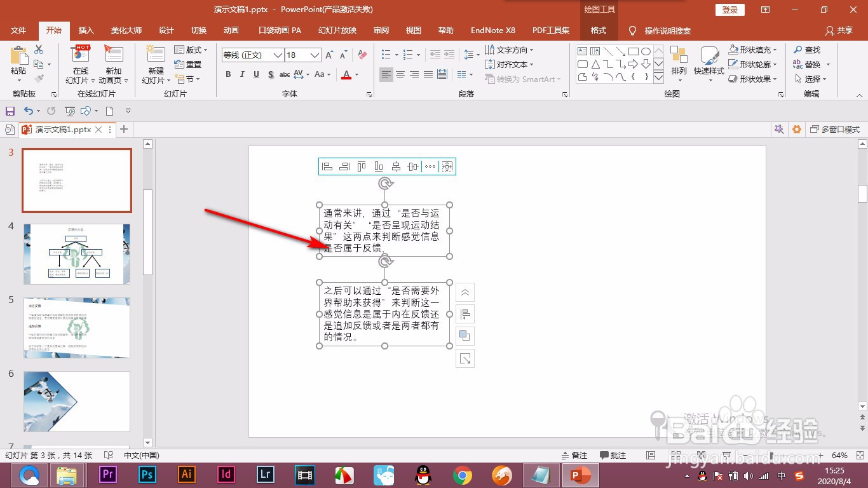Save the presentation from the quick access toolbar
This screenshot has width=868, height=488.
10,111
